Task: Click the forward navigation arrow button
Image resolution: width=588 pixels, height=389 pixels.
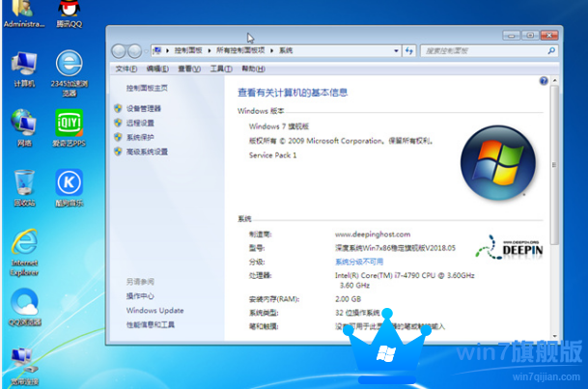Action: pos(134,51)
